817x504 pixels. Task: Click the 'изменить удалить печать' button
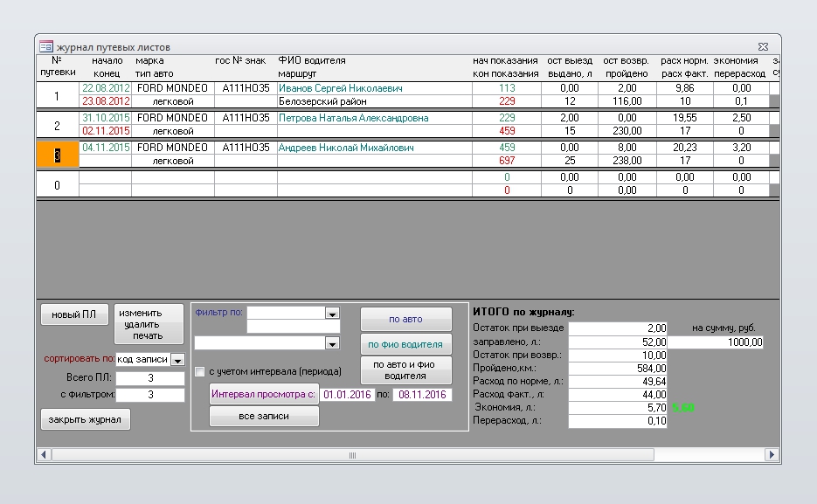[149, 324]
